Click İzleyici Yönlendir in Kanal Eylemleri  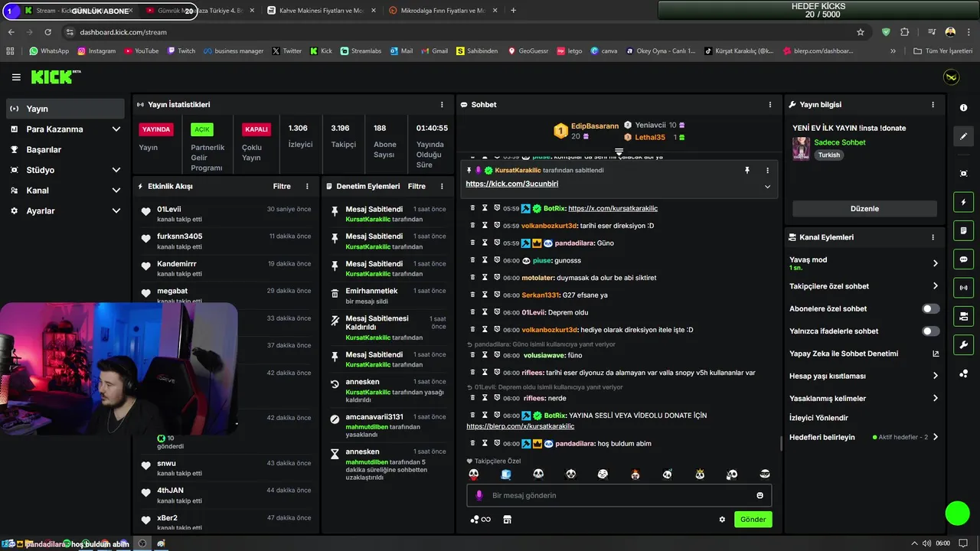(818, 418)
